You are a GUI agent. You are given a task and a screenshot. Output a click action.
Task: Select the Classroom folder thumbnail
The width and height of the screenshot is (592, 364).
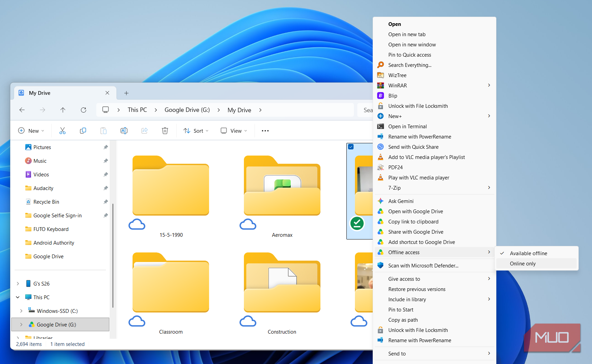171,282
